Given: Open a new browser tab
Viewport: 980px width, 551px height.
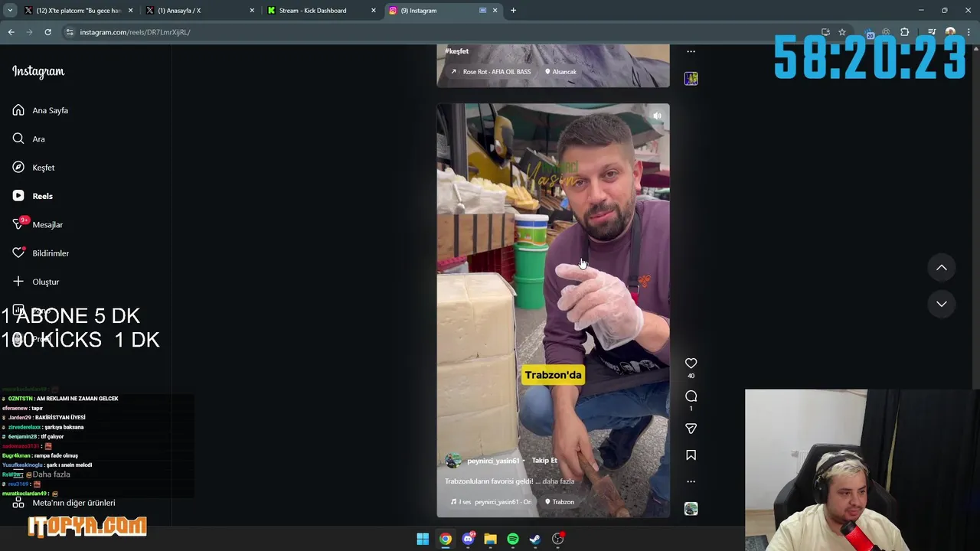Looking at the screenshot, I should 513,11.
